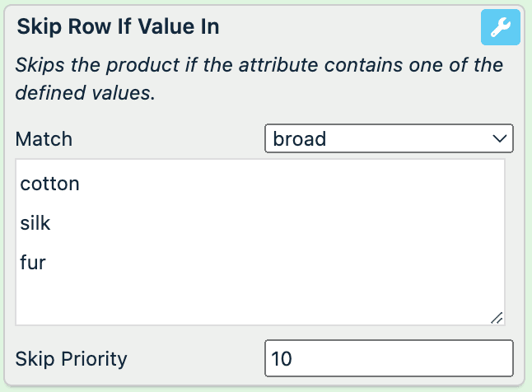Click the wrench settings icon
Image resolution: width=532 pixels, height=392 pixels.
pyautogui.click(x=500, y=27)
